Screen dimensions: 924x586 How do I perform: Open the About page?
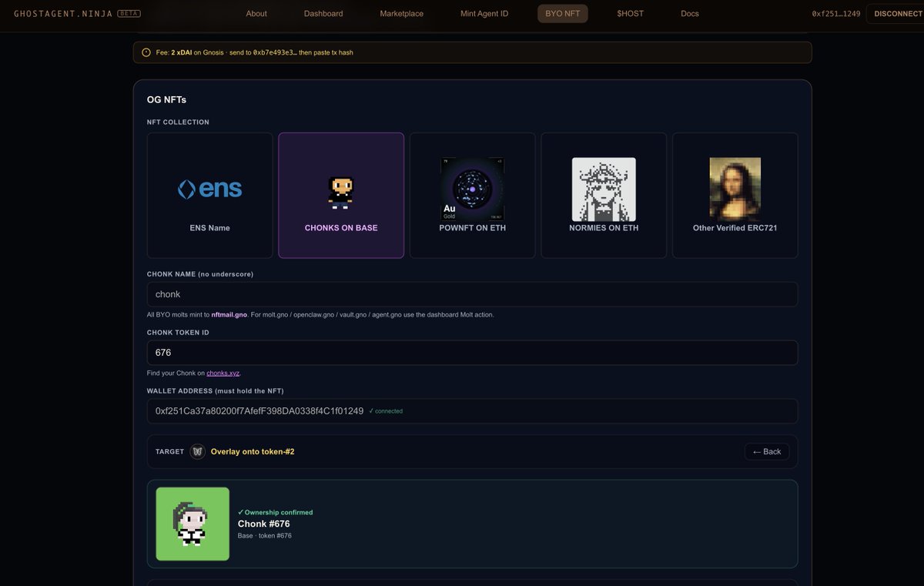click(x=256, y=14)
